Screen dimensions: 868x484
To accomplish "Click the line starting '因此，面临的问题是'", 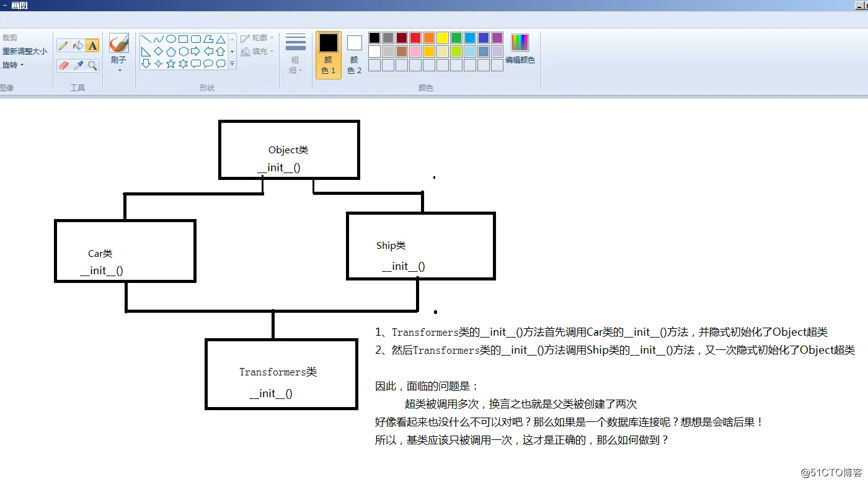I will [x=427, y=386].
